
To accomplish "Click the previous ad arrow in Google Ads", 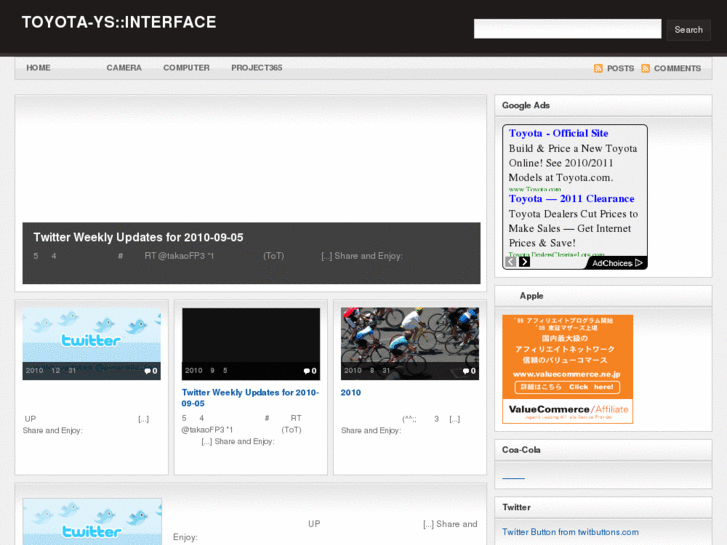I will coord(510,262).
